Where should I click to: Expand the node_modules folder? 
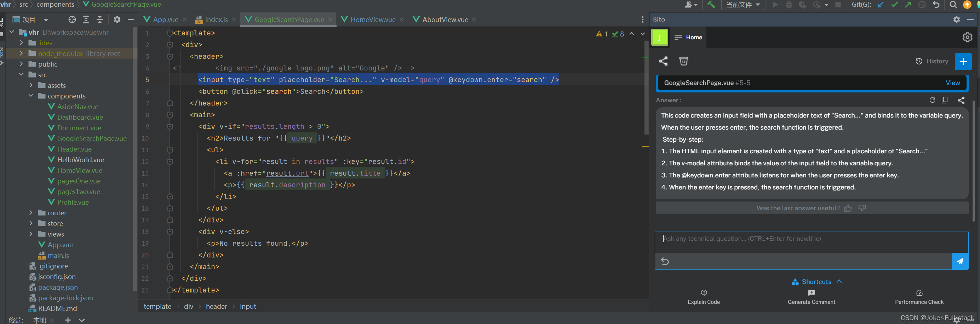click(x=21, y=53)
